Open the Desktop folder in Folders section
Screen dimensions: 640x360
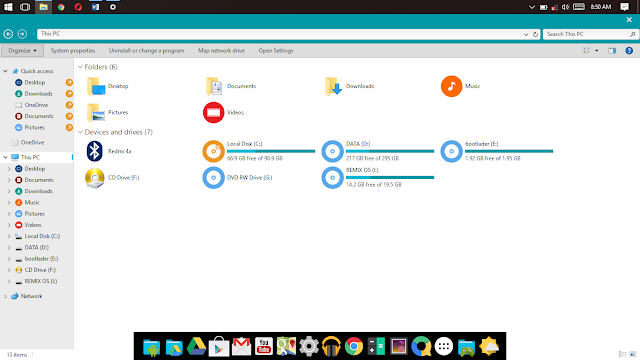point(96,87)
